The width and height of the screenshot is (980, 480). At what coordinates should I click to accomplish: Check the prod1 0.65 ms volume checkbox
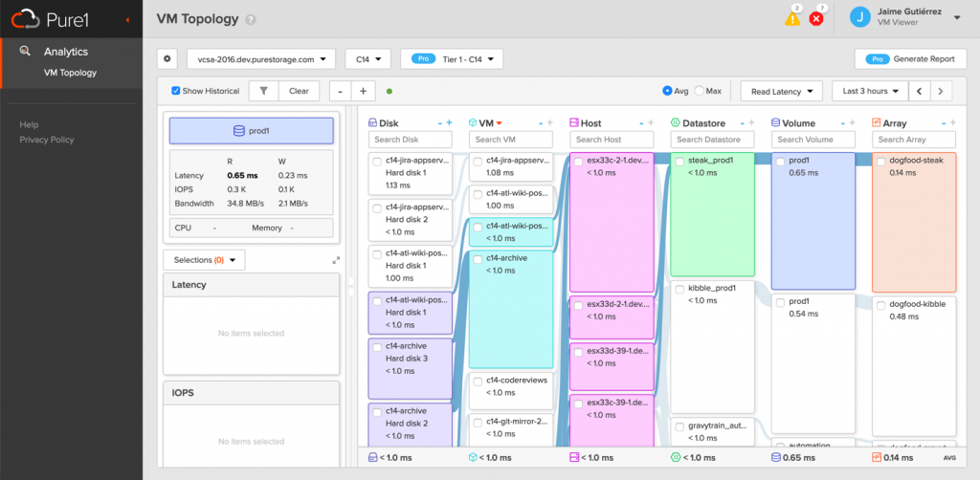[780, 162]
